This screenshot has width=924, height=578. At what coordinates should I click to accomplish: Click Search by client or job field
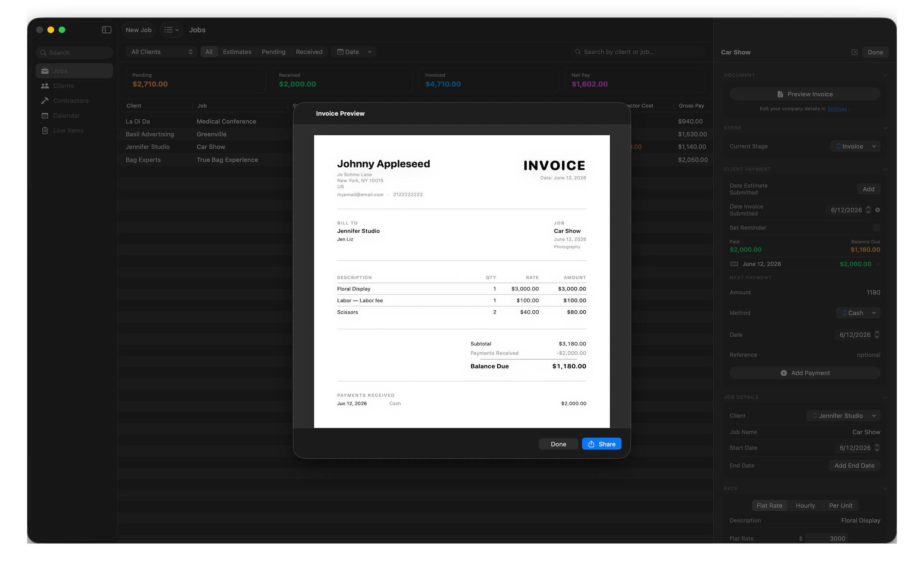(x=638, y=52)
